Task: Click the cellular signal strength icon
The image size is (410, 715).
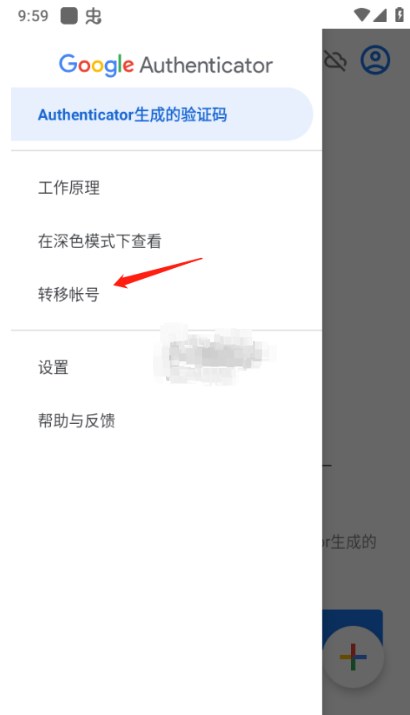Action: click(x=380, y=15)
